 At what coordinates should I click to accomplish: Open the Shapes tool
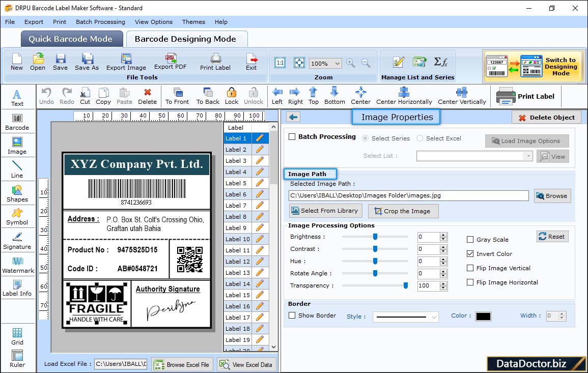point(17,194)
